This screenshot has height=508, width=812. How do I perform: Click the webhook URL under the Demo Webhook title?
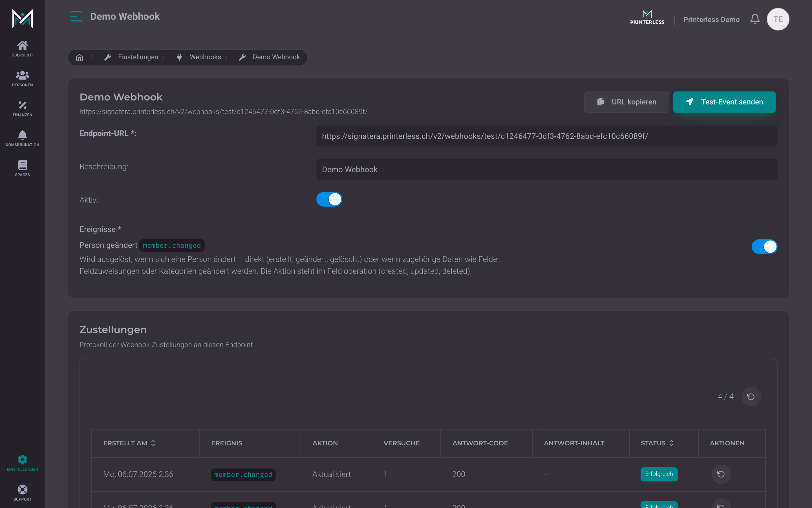pos(224,111)
